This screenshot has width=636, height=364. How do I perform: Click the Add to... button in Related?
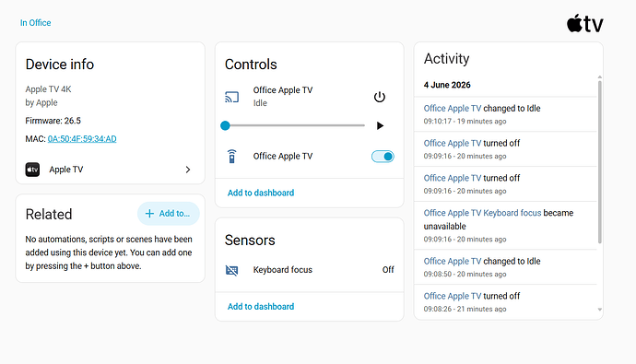(169, 214)
